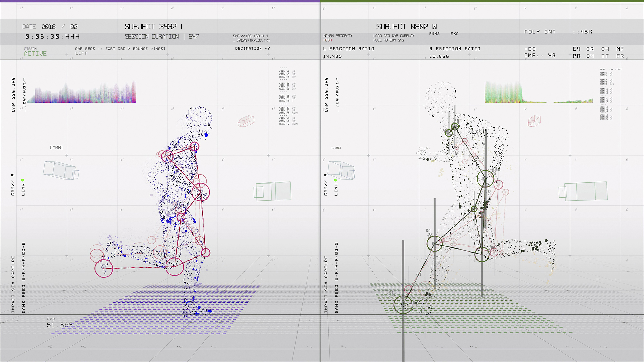This screenshot has height=362, width=644.
Task: Click the olive hip joint circle on runner
Action: coord(485,179)
